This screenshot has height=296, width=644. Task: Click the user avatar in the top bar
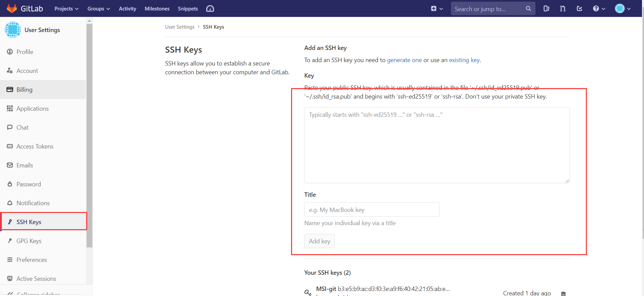(x=620, y=8)
